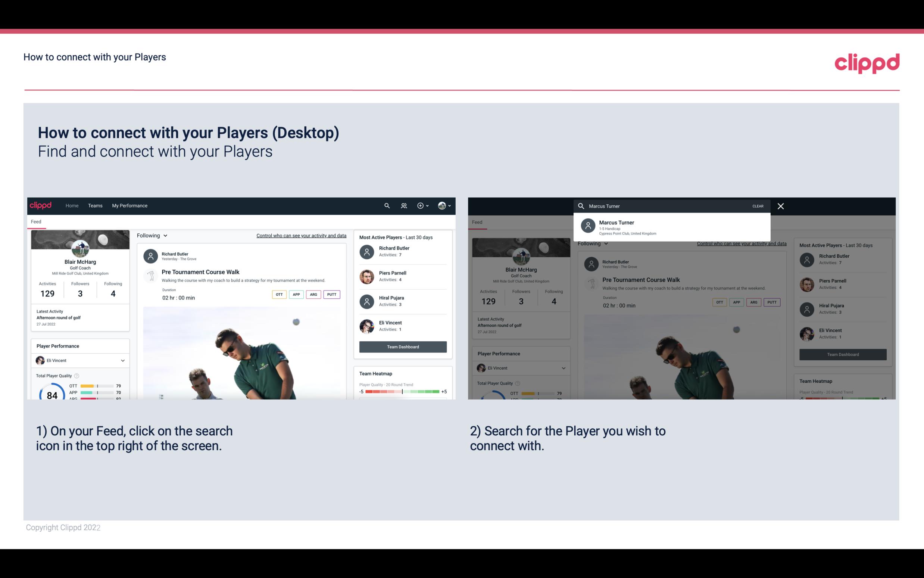Click Control who can see activity link
The width and height of the screenshot is (924, 578).
pyautogui.click(x=301, y=236)
